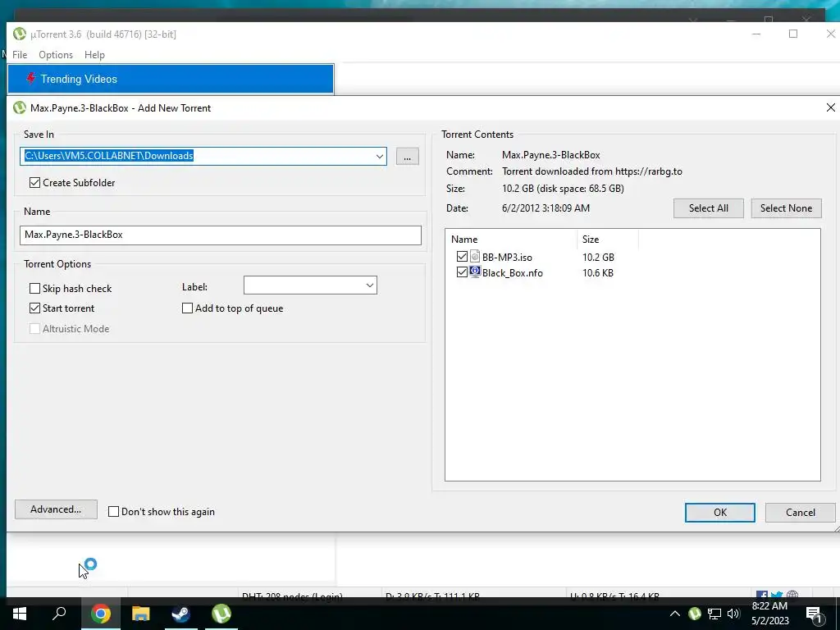Check Don't show this again
The image size is (840, 630).
click(113, 512)
